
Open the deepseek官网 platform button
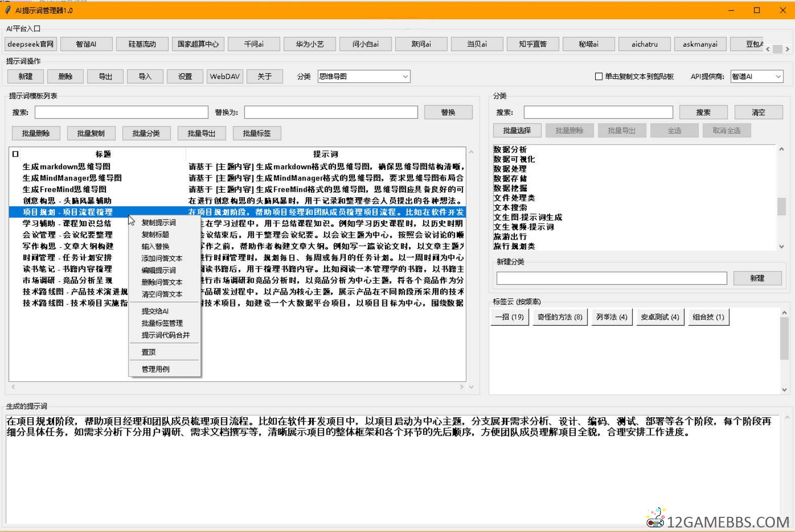coord(30,44)
